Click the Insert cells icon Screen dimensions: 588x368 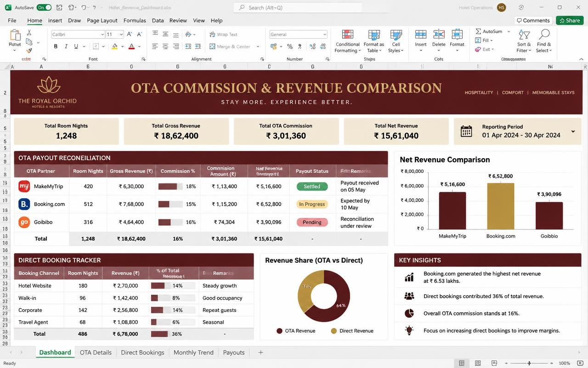[420, 35]
